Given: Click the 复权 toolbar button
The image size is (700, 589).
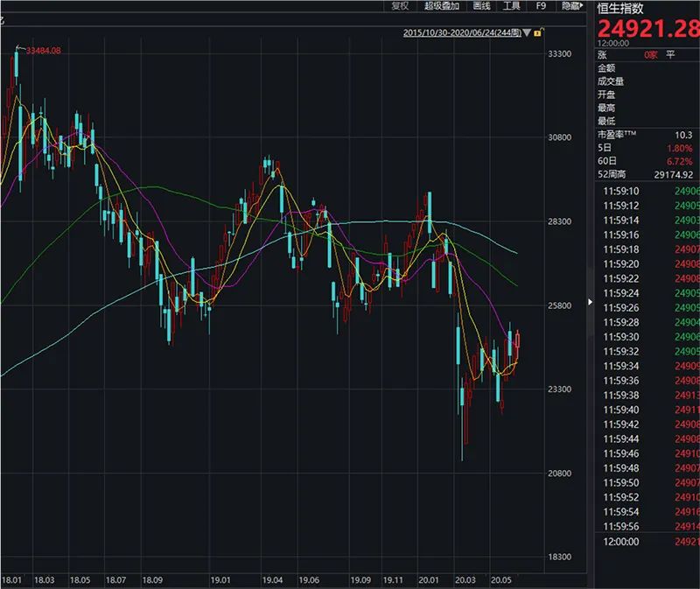Looking at the screenshot, I should click(400, 6).
